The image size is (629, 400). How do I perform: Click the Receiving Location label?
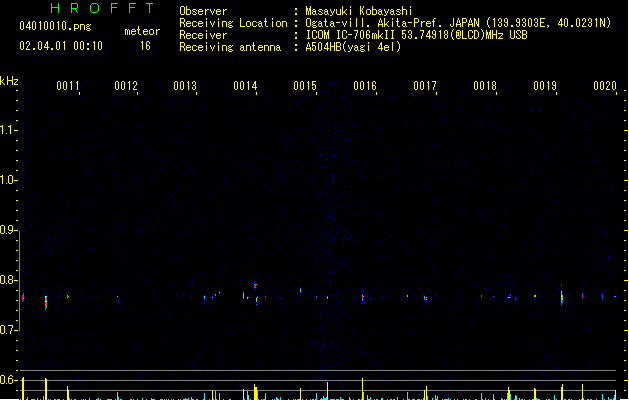coord(233,23)
